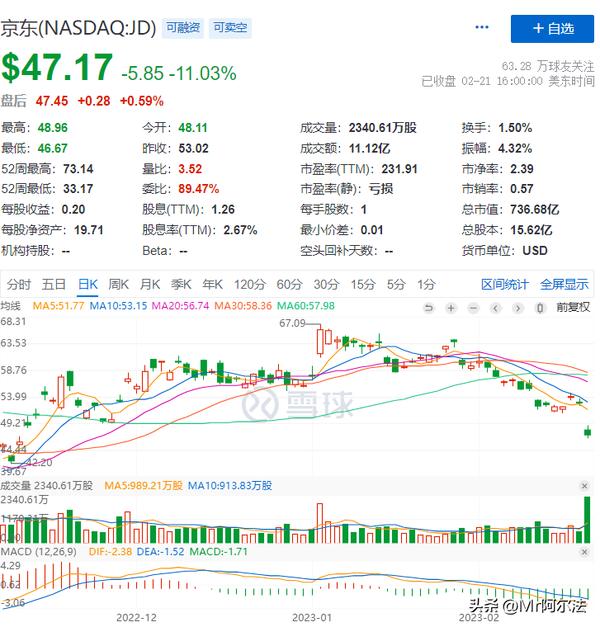Viewport: 600px width, 627px height.
Task: Switch to the 分时 chart tab
Action: (18, 284)
